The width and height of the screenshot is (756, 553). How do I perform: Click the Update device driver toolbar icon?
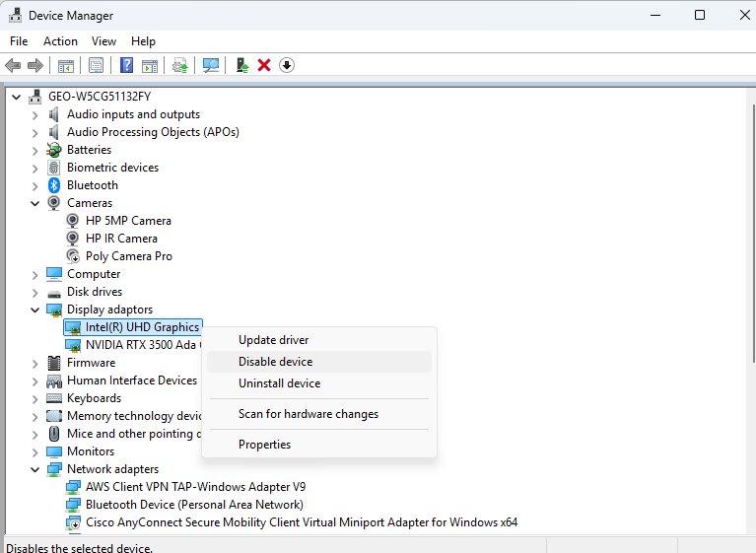(x=241, y=65)
